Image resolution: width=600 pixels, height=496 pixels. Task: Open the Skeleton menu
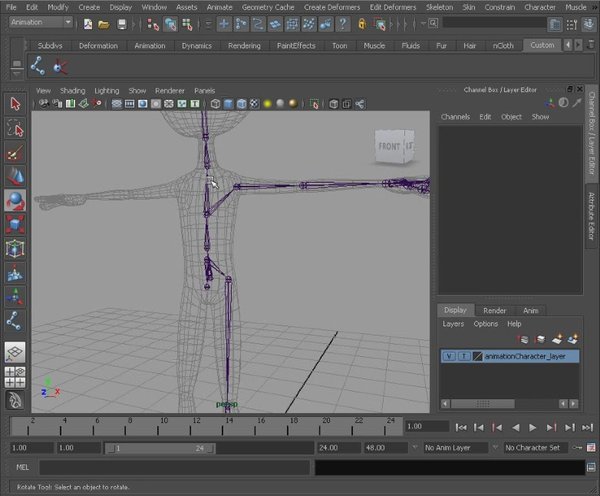439,7
